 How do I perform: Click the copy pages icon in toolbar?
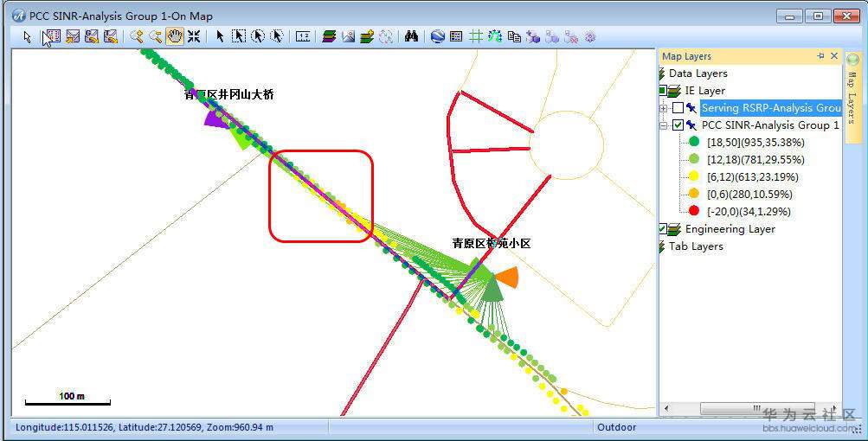tap(514, 37)
